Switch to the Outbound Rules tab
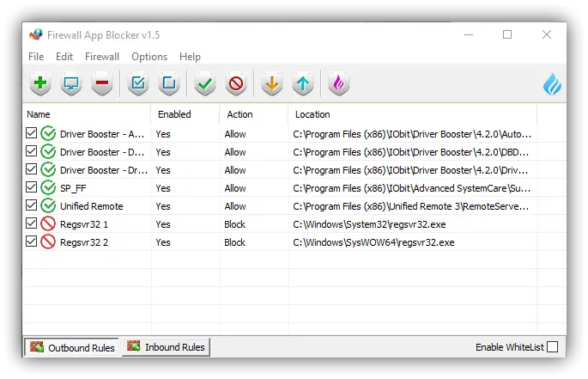 tap(72, 347)
